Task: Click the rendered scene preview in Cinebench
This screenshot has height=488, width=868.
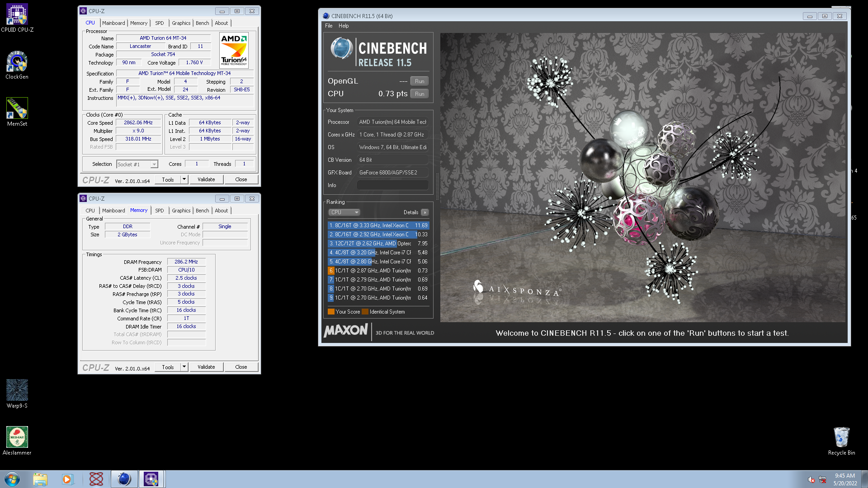Action: point(643,177)
